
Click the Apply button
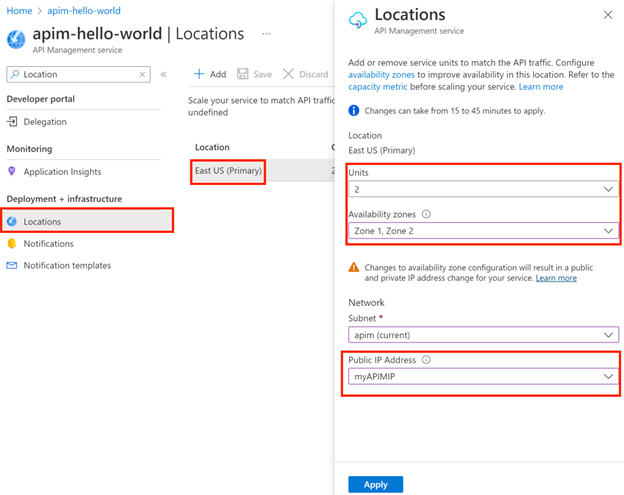click(x=375, y=484)
